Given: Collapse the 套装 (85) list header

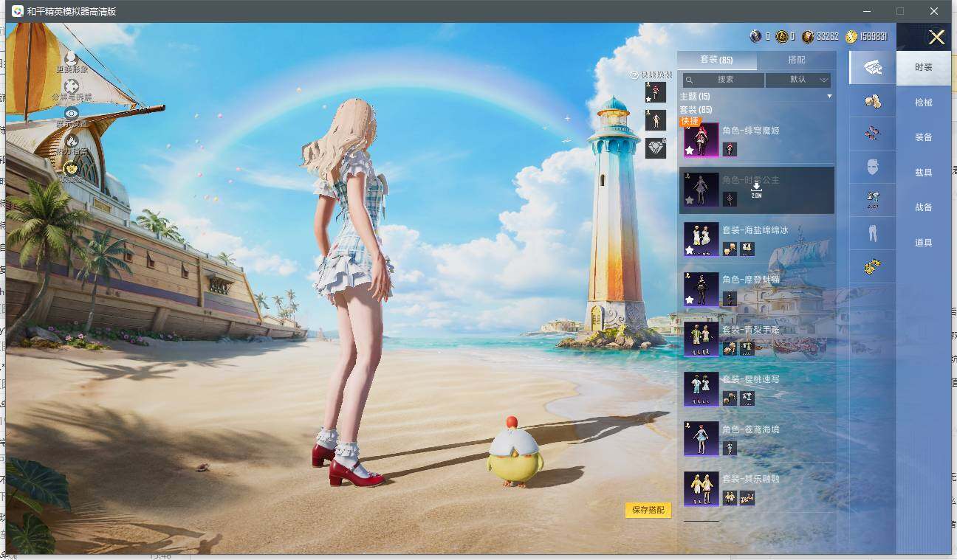Looking at the screenshot, I should pyautogui.click(x=696, y=109).
